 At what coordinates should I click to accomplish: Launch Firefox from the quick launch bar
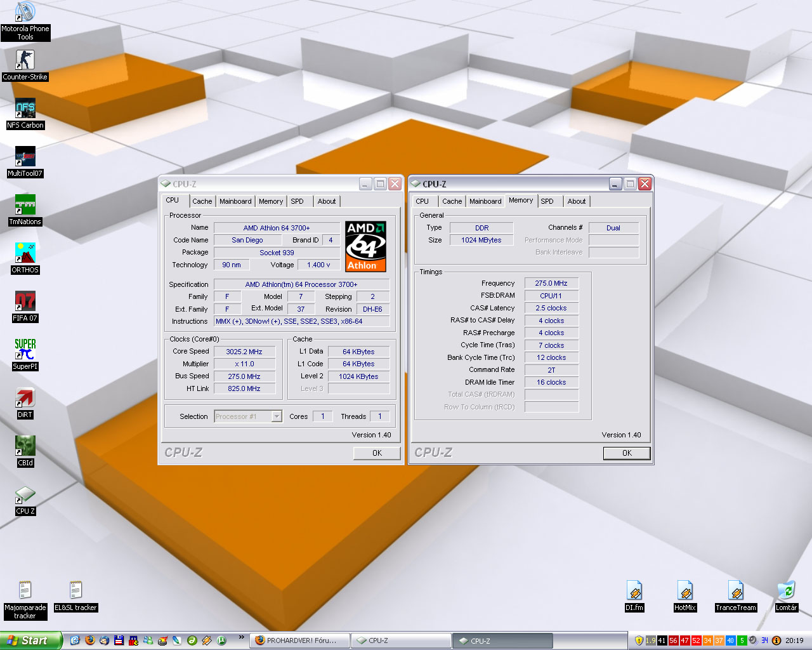90,640
